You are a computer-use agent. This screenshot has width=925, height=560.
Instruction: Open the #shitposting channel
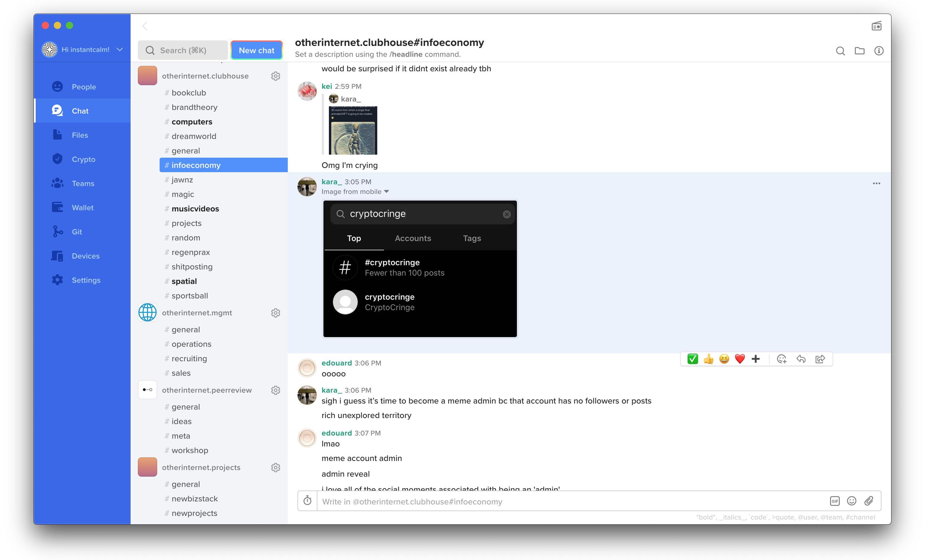coord(192,267)
